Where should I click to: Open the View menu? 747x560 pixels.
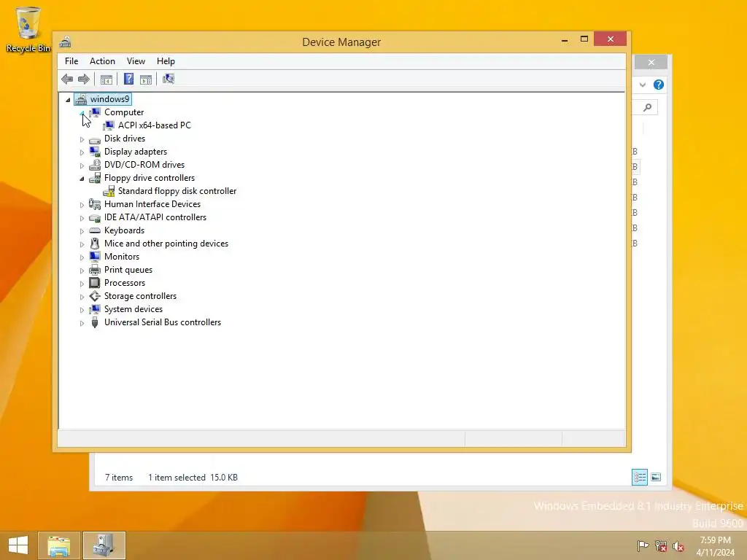click(136, 61)
